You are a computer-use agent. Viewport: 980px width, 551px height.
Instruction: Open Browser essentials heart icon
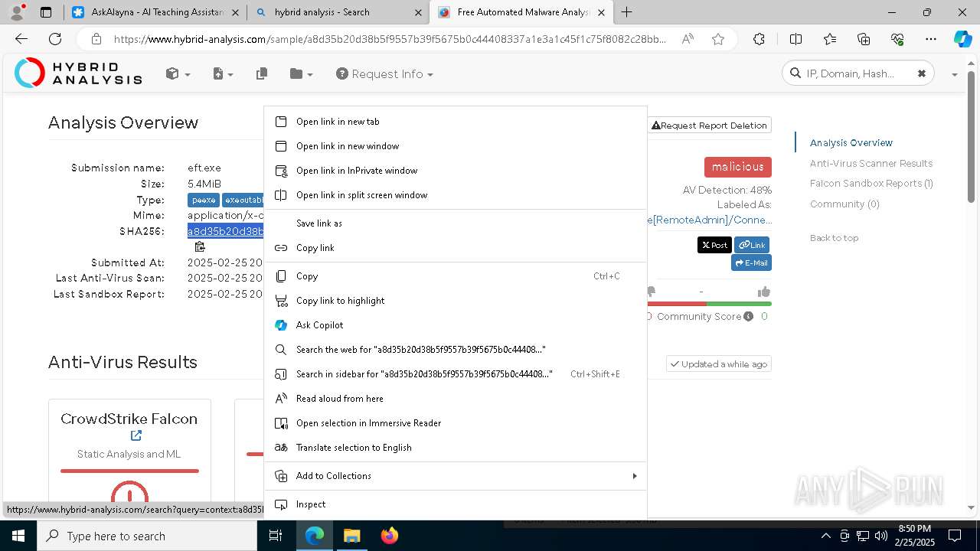pos(898,39)
